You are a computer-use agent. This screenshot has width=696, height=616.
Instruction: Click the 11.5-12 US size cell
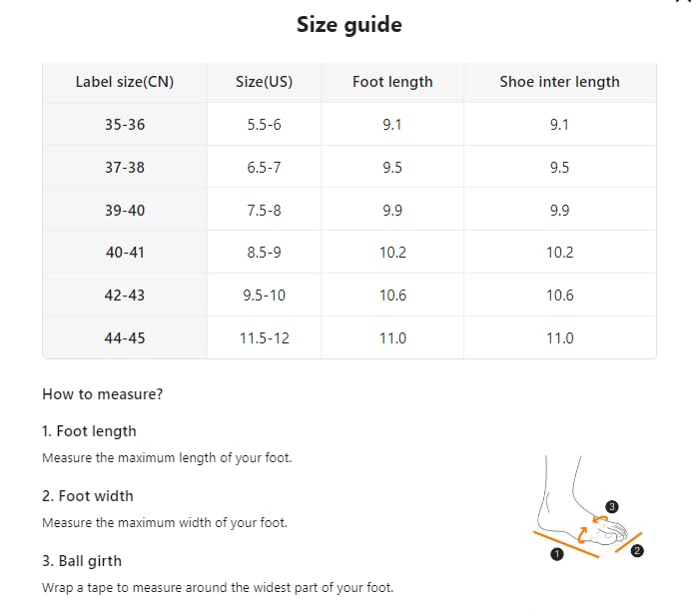pyautogui.click(x=264, y=338)
